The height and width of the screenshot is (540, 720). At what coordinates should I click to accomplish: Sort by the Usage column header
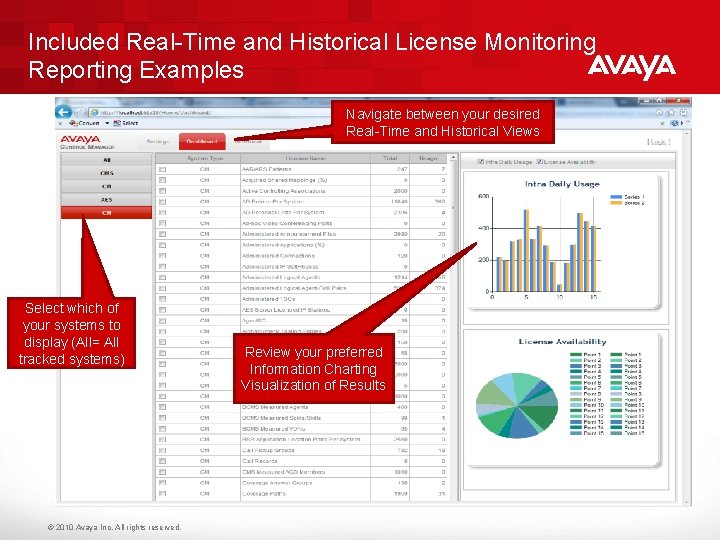coord(428,158)
